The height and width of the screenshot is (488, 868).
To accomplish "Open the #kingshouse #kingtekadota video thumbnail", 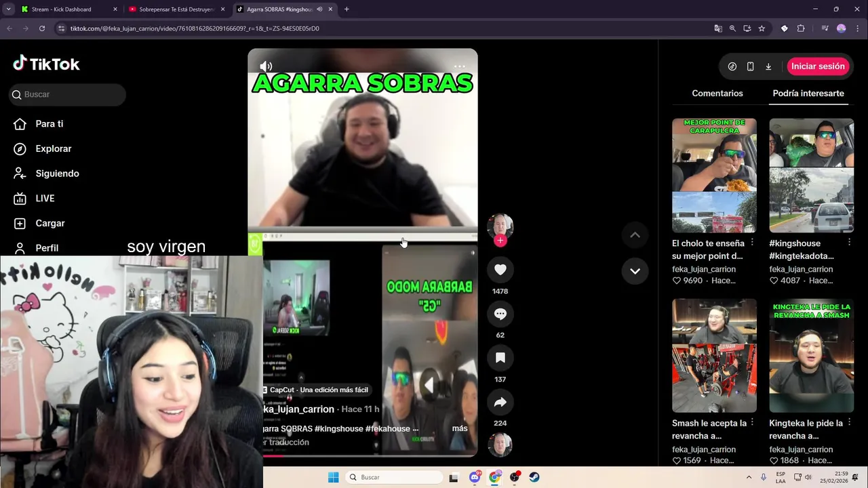I will (x=811, y=176).
